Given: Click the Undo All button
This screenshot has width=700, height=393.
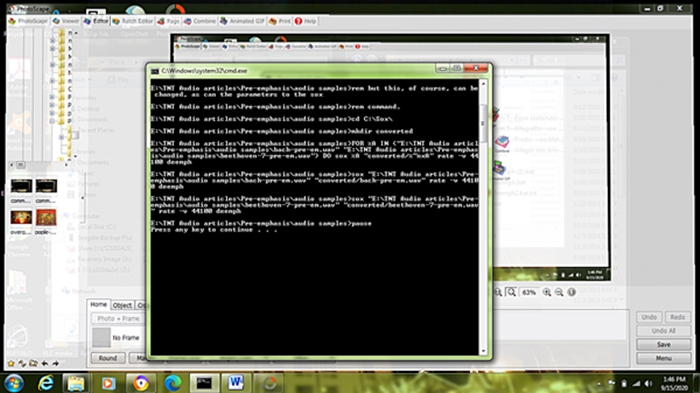Looking at the screenshot, I should pos(663,331).
